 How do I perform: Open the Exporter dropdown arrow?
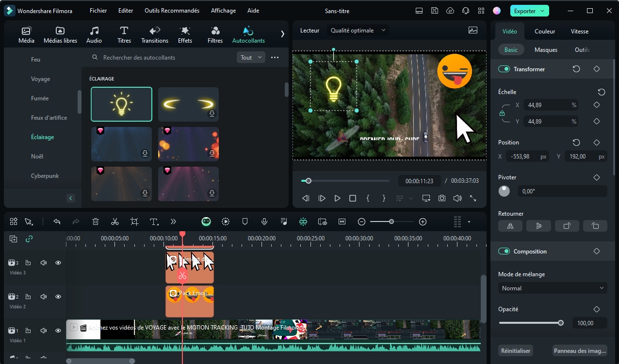point(543,11)
